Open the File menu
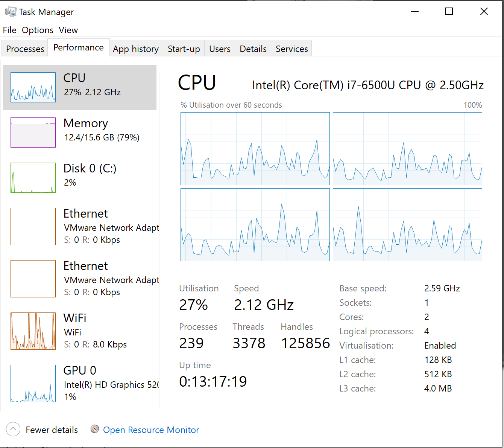The width and height of the screenshot is (504, 448). click(x=9, y=30)
